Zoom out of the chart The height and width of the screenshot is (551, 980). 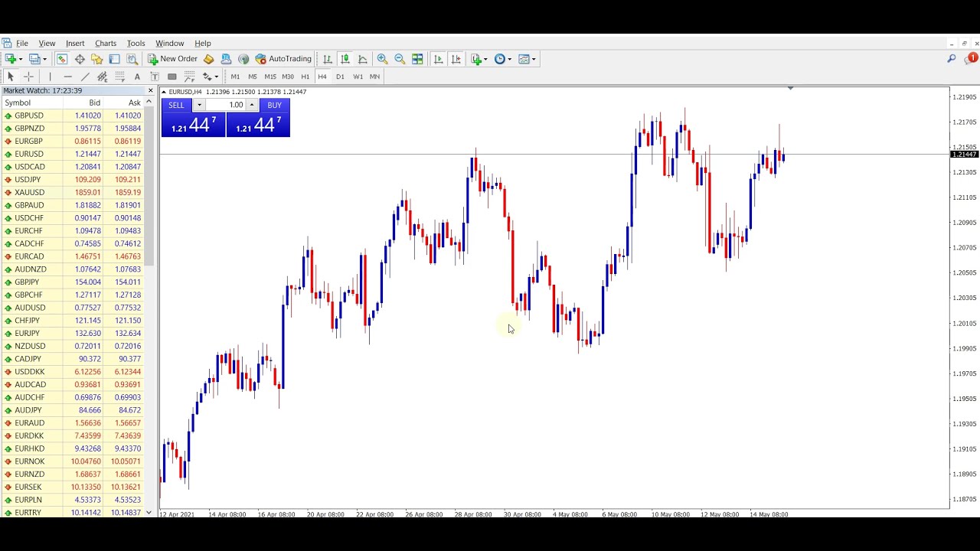coord(400,59)
